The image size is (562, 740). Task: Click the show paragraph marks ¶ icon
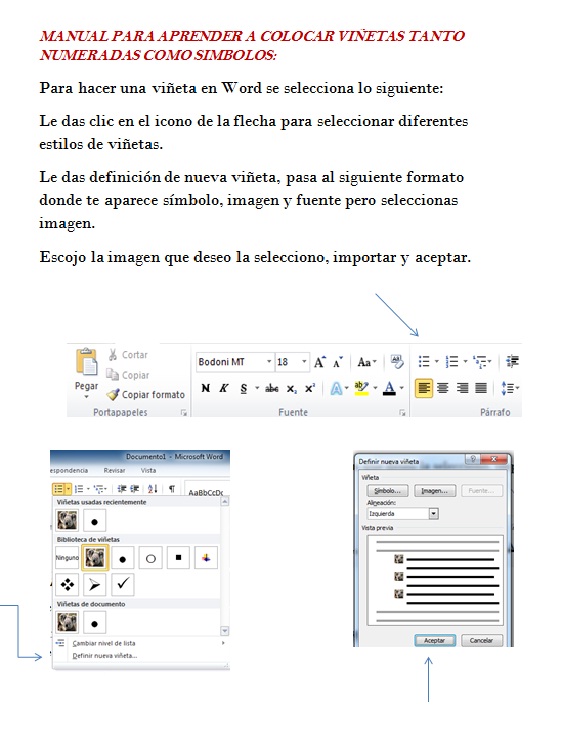click(x=172, y=489)
